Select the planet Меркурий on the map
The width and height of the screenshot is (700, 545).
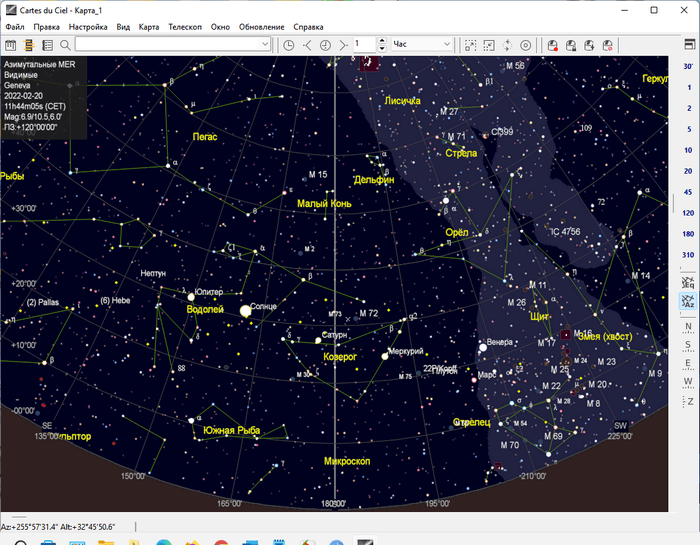pos(385,356)
